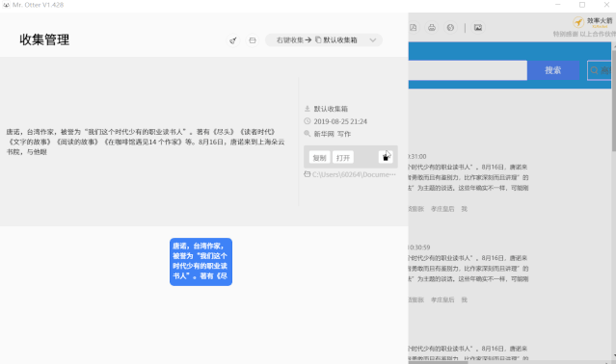Expand the 默认收集箱 collection dropdown chevron
The image size is (616, 364).
pyautogui.click(x=373, y=40)
